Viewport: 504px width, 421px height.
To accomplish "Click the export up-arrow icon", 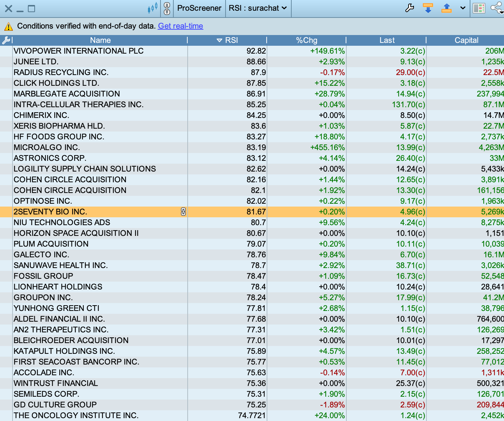I will [446, 8].
